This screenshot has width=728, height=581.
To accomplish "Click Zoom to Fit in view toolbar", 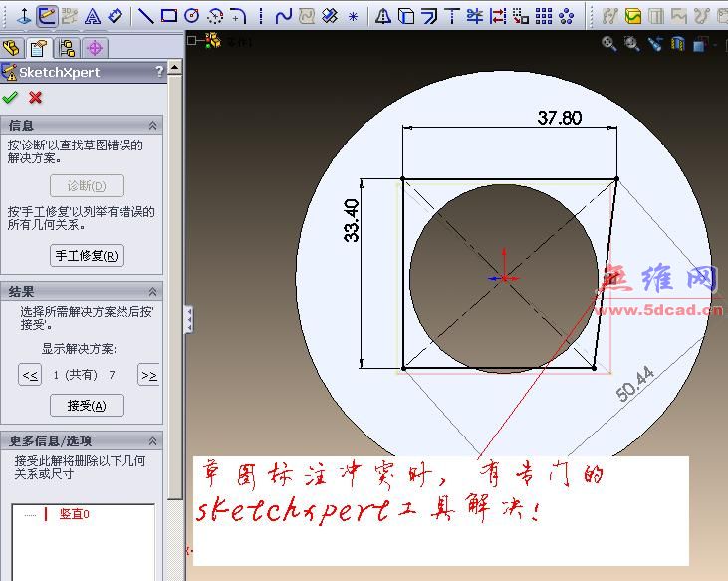I will pos(608,44).
